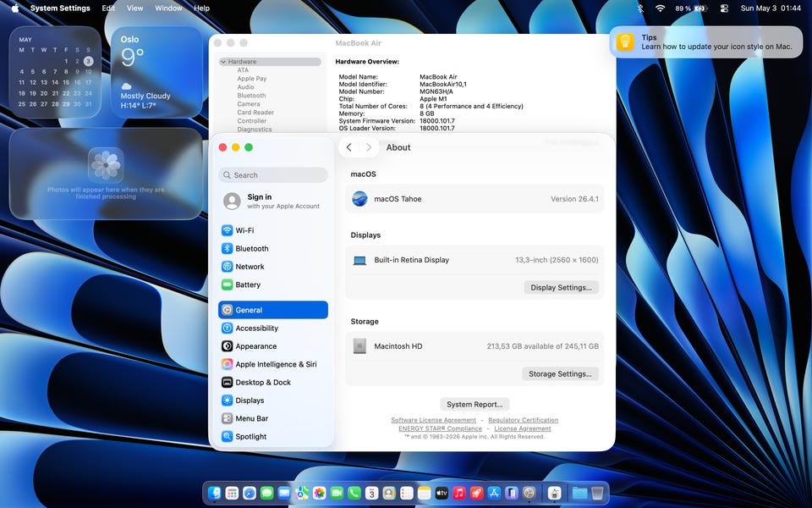812x508 pixels.
Task: Click the Wi-Fi status menu bar icon
Action: (x=660, y=8)
